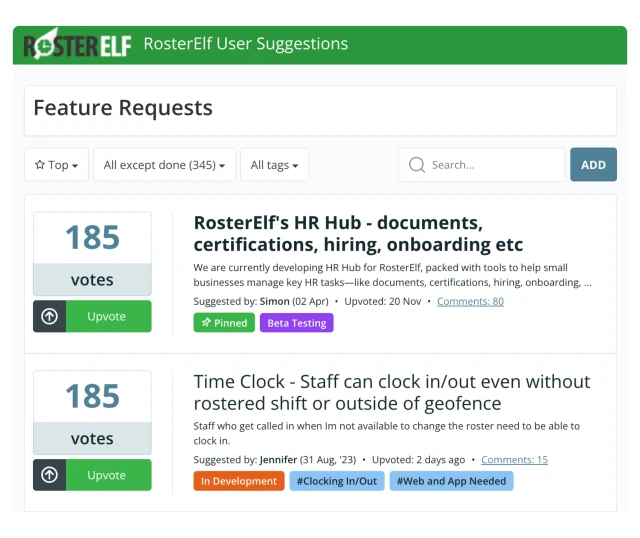Viewport: 640px width, 538px height.
Task: Upvote the Time Clock feature request
Action: [107, 475]
